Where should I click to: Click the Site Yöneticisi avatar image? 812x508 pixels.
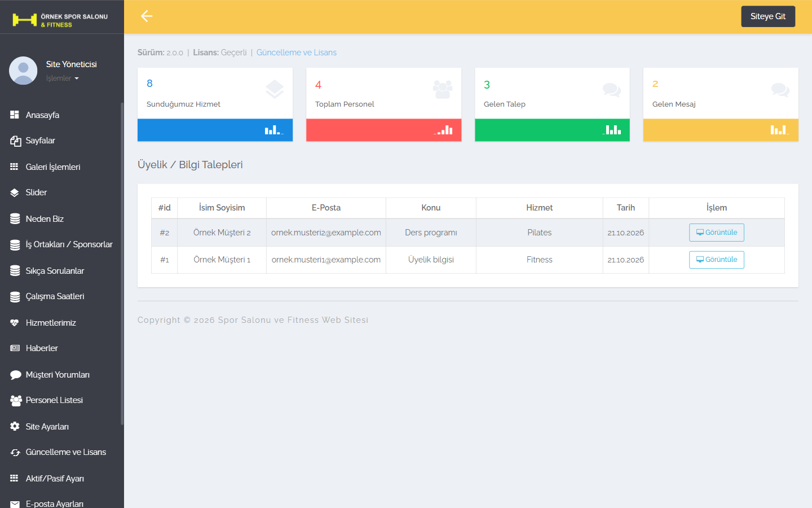click(x=23, y=71)
